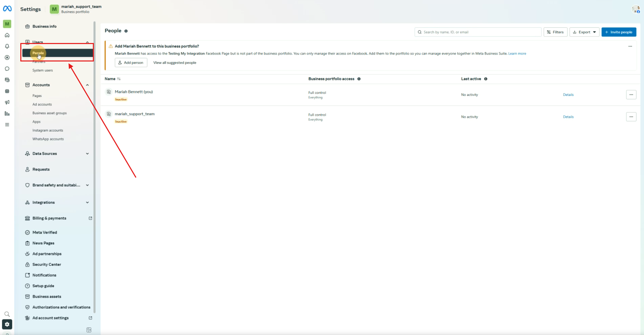This screenshot has height=335, width=644.
Task: Open Details for mariah_support_team
Action: (x=568, y=117)
